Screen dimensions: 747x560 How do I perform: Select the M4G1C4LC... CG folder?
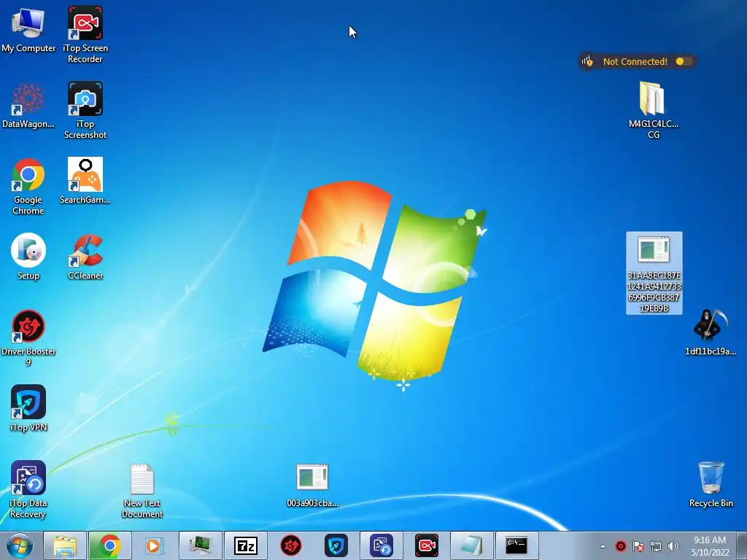(x=654, y=110)
